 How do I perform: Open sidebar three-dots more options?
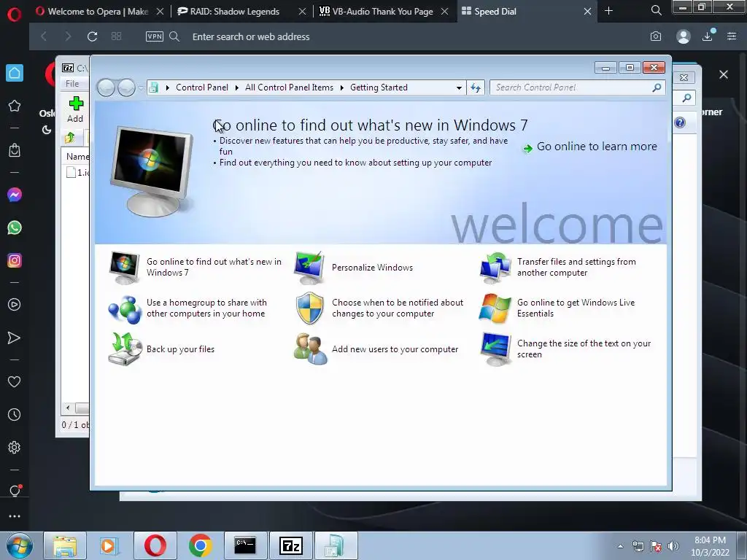[15, 516]
